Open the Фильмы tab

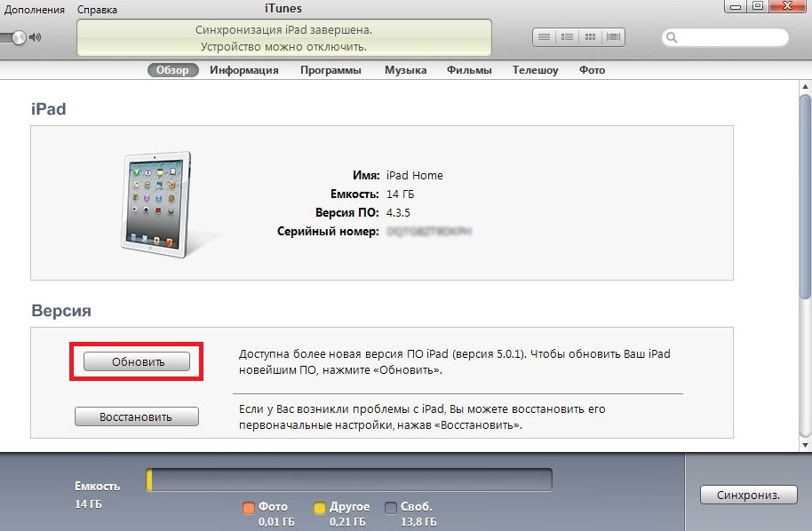(x=469, y=70)
